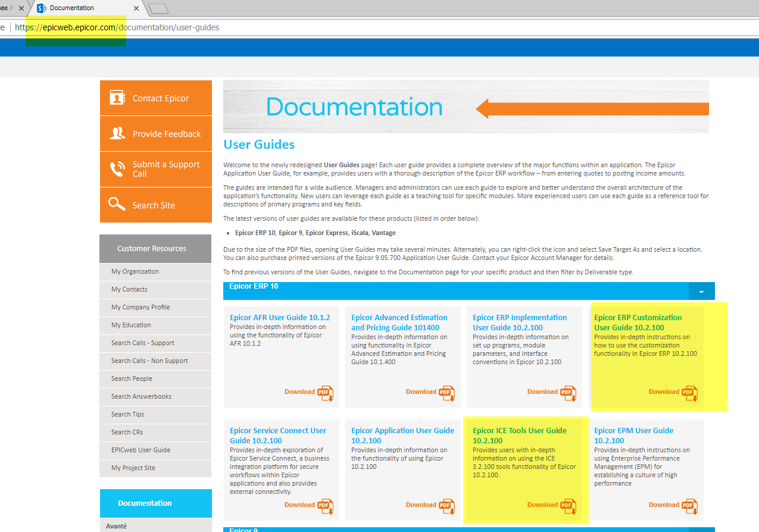Click the Documentation sidebar header

point(155,503)
